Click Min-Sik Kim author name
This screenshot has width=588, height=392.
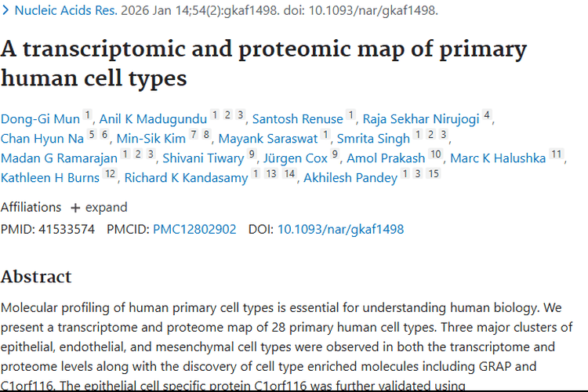tap(151, 139)
